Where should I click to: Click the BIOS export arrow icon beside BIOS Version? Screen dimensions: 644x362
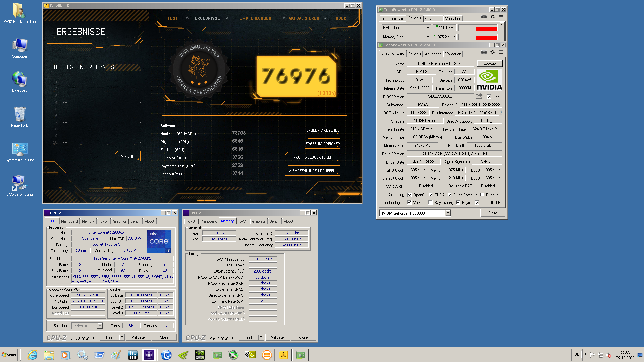(x=479, y=96)
